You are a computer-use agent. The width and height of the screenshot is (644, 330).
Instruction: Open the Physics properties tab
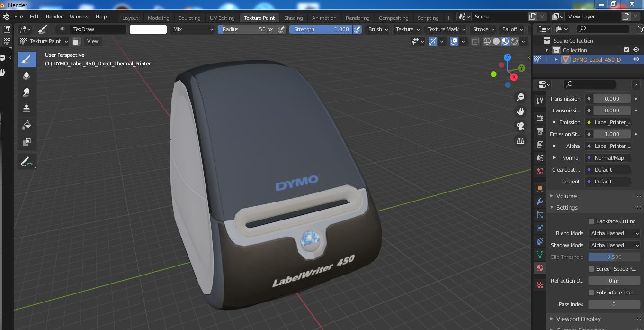point(539,228)
